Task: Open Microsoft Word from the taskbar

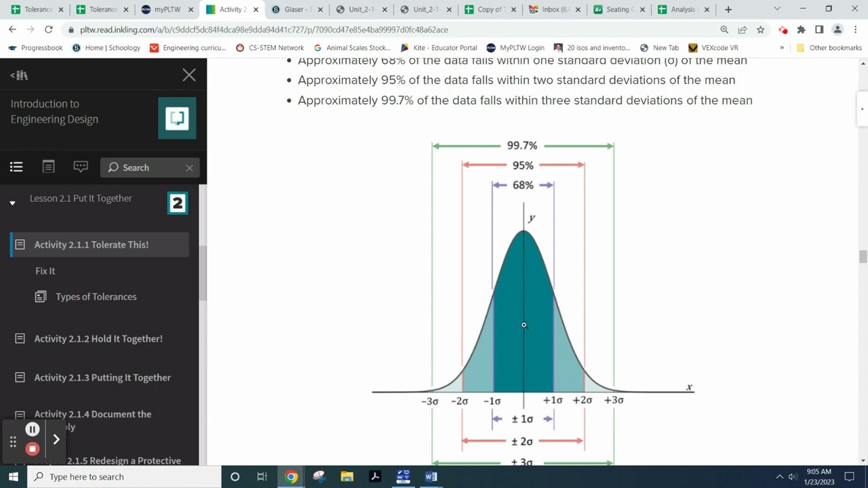Action: coord(431,476)
